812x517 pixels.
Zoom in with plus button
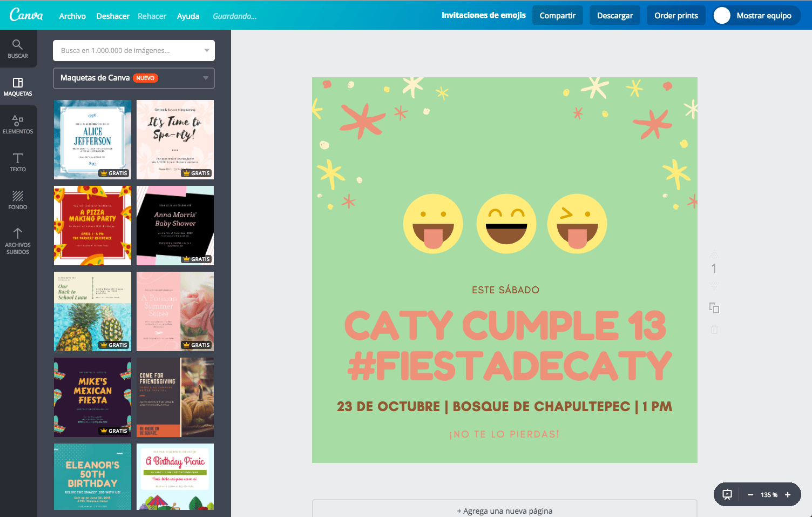pos(788,494)
